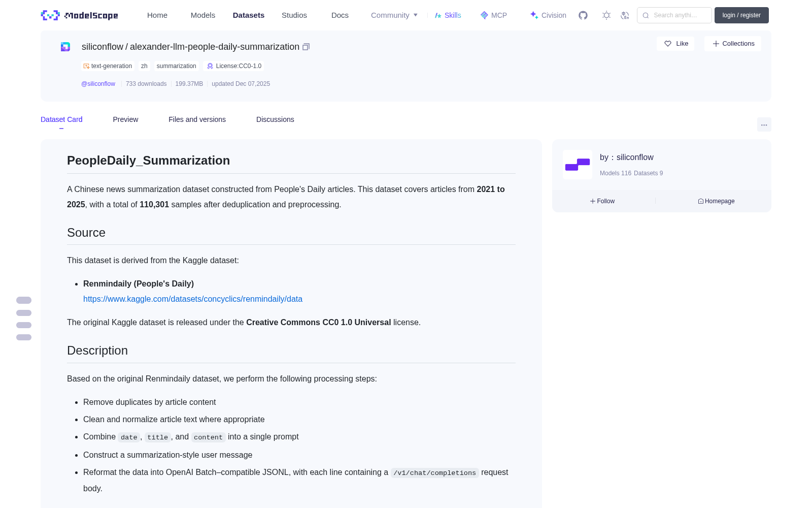The height and width of the screenshot is (508, 812).
Task: Open Models in the navbar
Action: (x=203, y=15)
